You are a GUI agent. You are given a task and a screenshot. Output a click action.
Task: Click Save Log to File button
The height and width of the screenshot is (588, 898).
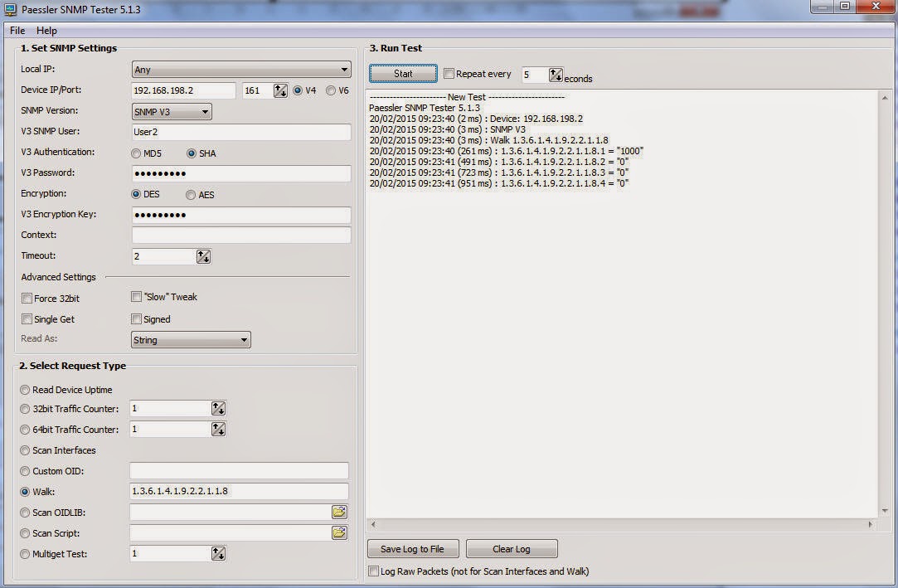413,548
